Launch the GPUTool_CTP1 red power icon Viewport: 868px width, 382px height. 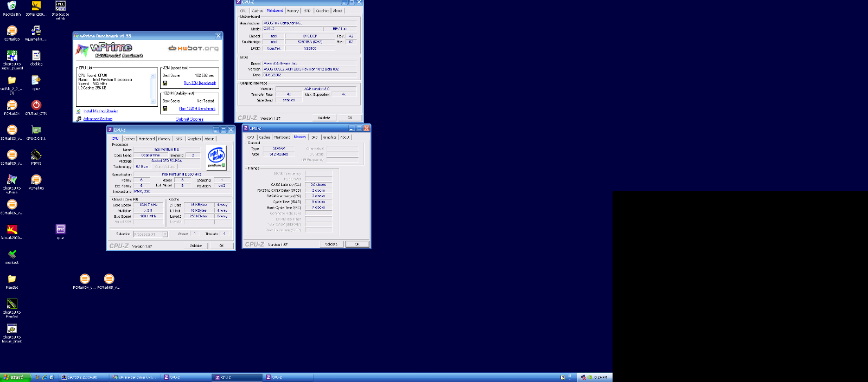click(x=36, y=107)
